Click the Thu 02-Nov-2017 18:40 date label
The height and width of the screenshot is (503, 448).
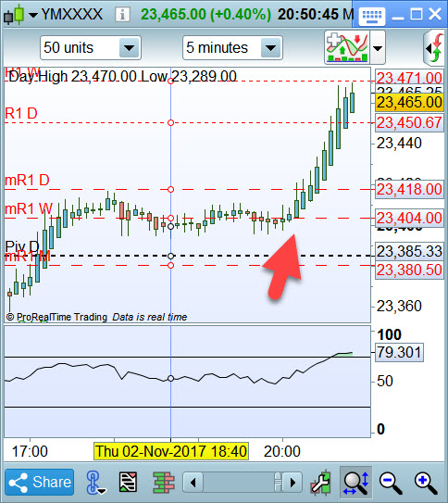[x=171, y=451]
